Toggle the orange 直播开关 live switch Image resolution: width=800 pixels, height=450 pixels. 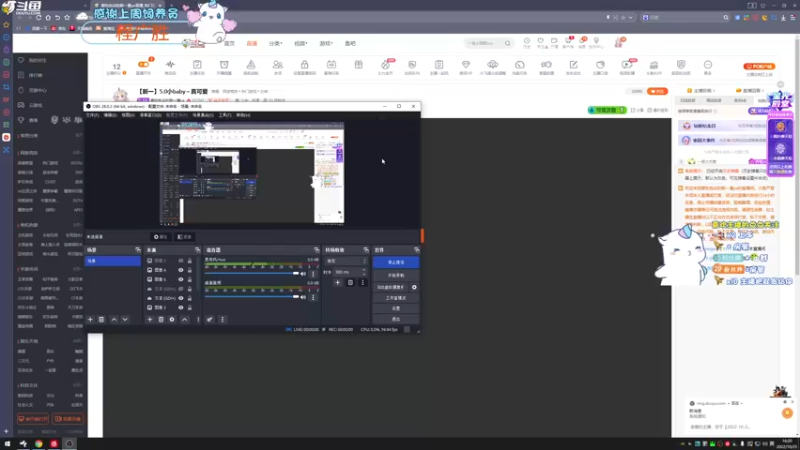click(x=143, y=64)
